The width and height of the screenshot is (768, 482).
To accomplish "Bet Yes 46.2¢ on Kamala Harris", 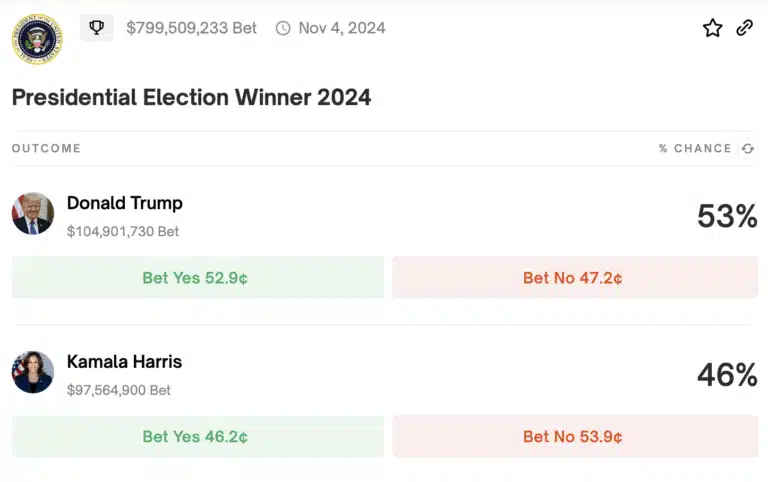I will (197, 437).
